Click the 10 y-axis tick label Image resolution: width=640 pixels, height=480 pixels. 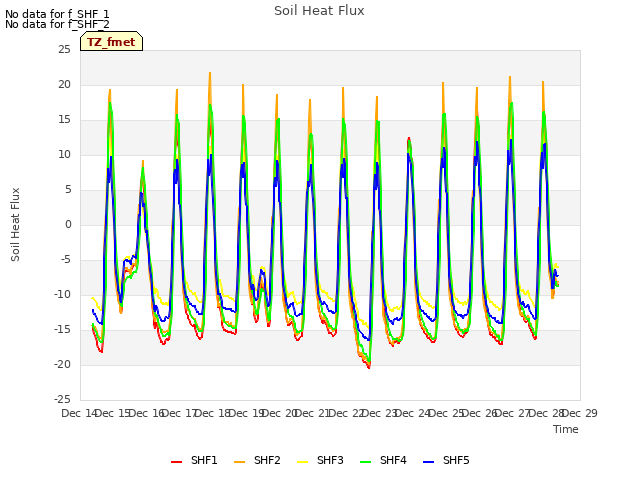(64, 155)
